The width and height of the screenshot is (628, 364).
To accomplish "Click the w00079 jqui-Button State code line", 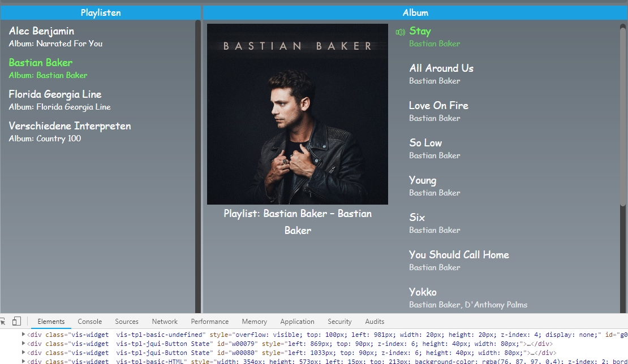I will 290,344.
